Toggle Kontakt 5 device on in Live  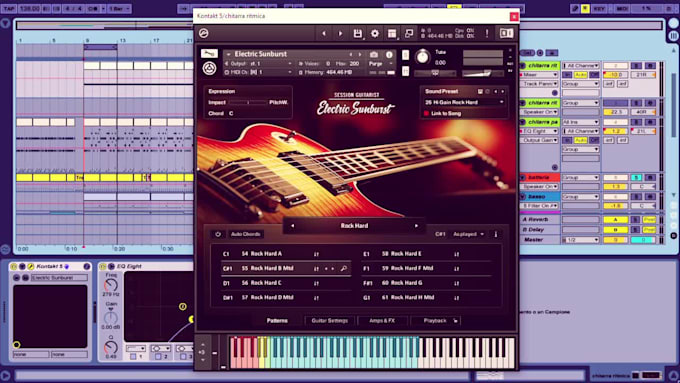[x=13, y=266]
